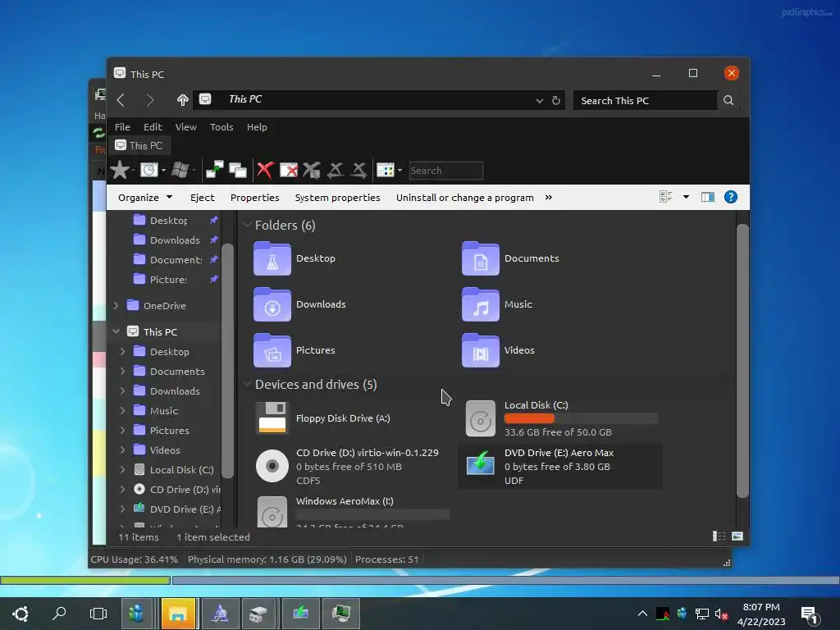Close the current tab with red X
This screenshot has width=840, height=630.
(x=265, y=170)
